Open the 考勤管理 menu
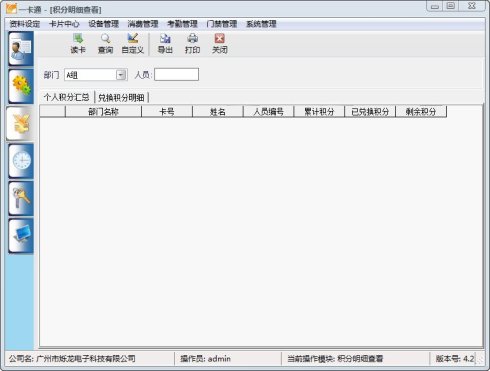 point(182,24)
